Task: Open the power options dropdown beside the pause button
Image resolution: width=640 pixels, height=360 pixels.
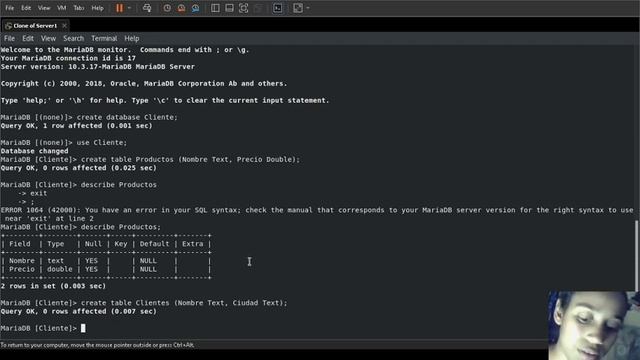Action: pos(129,8)
